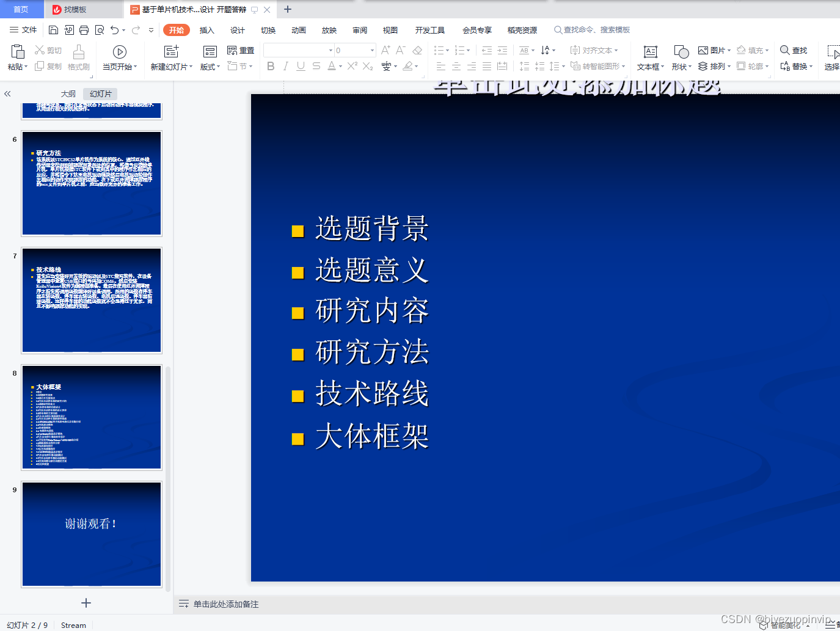Open the File (文件) menu
840x631 pixels.
click(x=23, y=30)
